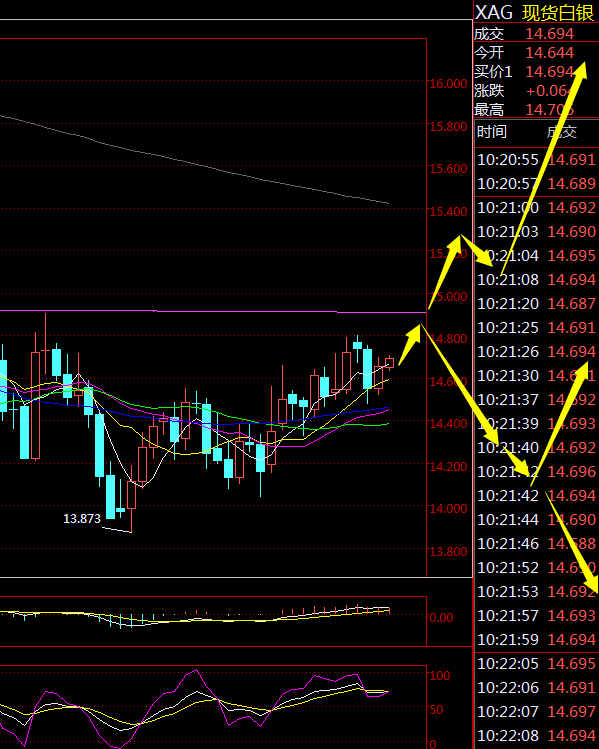Screen dimensions: 599x749
Task: Click the 14.000 price axis label
Action: tap(448, 509)
